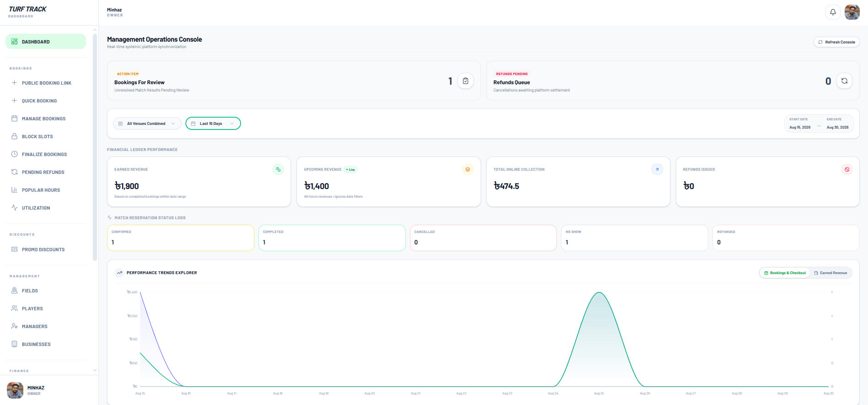Viewport: 868px width, 405px height.
Task: Open Businesses menu item
Action: (x=46, y=344)
